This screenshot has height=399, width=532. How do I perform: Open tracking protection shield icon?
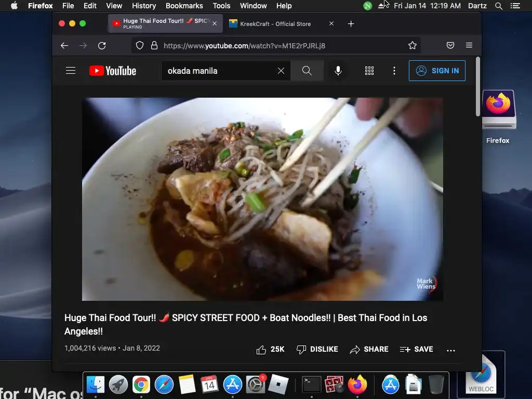click(x=140, y=46)
